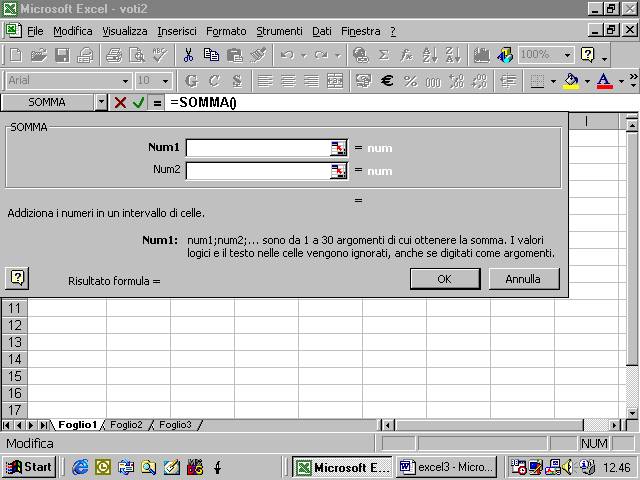This screenshot has width=640, height=480.
Task: Click the Print icon in the toolbar
Action: 85,55
